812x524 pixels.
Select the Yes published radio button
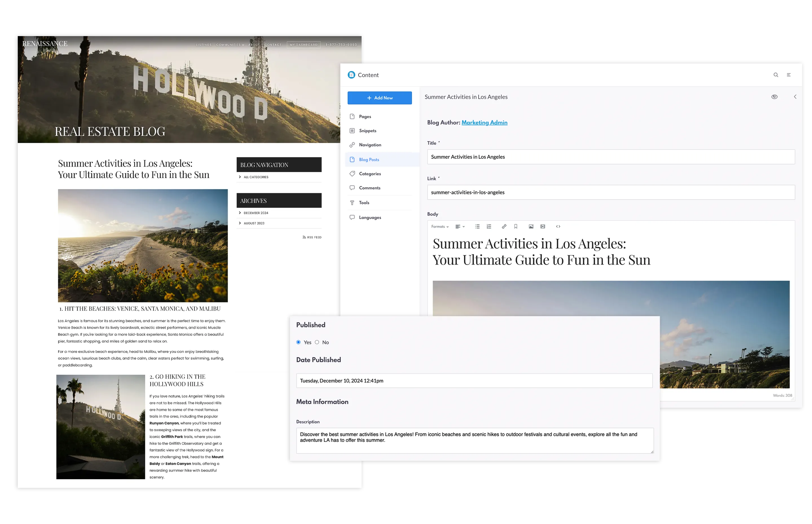pyautogui.click(x=298, y=342)
